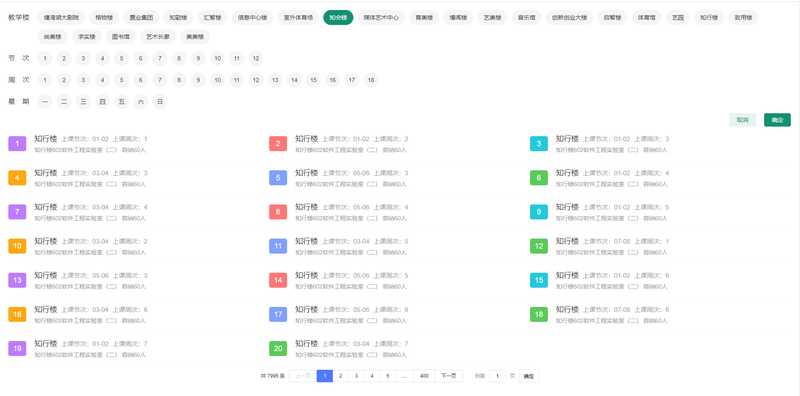
Task: Pick period 1 in the 节次 row
Action: click(45, 59)
